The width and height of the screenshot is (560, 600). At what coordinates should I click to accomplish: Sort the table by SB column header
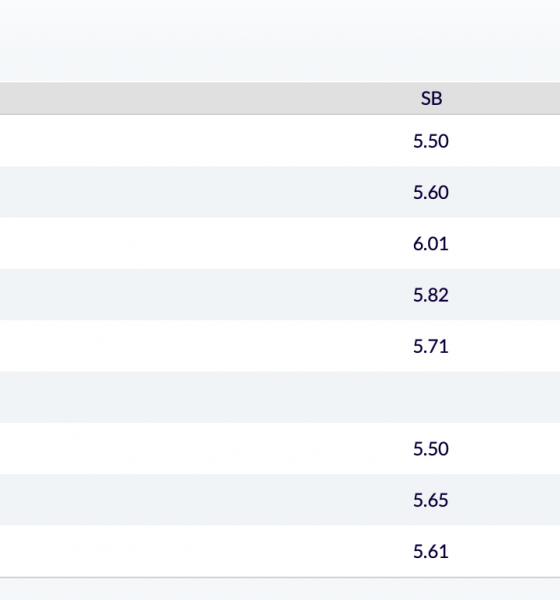[x=431, y=98]
